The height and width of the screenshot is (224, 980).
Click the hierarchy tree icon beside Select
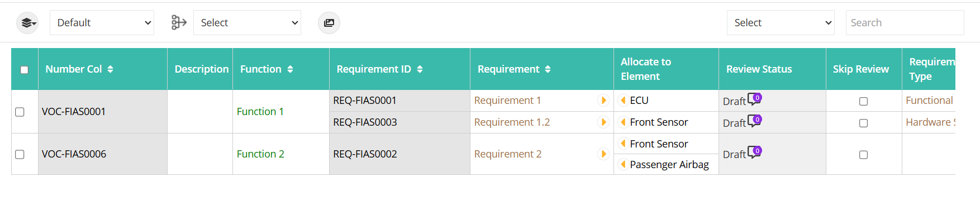pyautogui.click(x=179, y=22)
